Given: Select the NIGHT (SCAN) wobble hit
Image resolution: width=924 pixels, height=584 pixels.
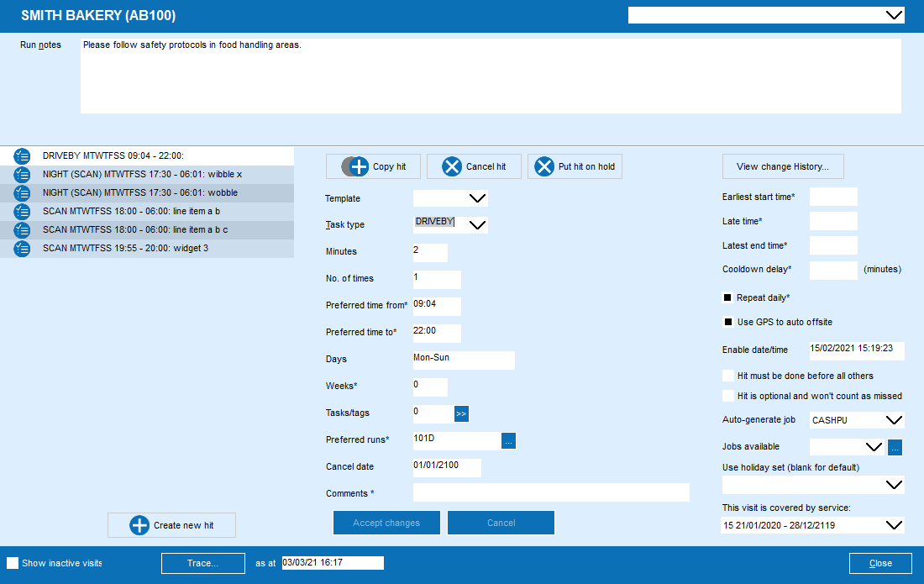Looking at the screenshot, I should click(x=147, y=192).
